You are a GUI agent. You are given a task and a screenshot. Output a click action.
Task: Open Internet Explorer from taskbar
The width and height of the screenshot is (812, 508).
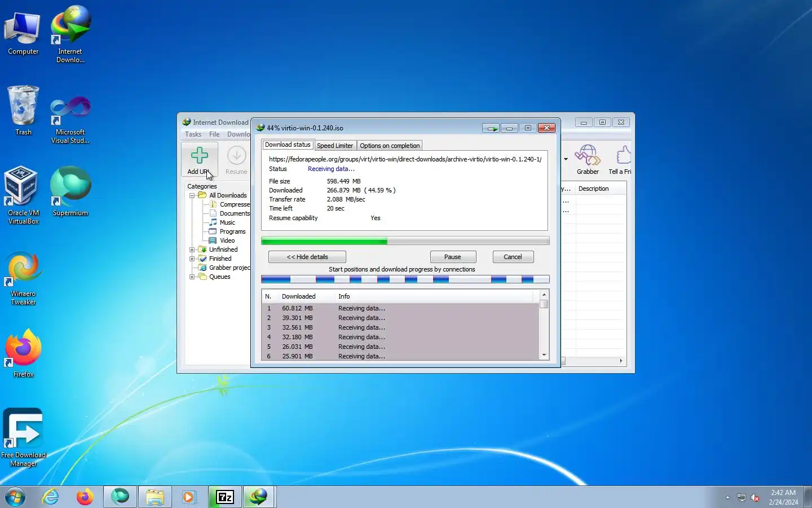(51, 497)
